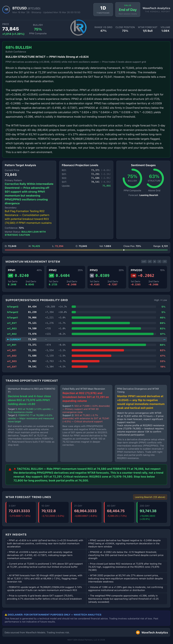This screenshot has width=173, height=644.
Task: Click the Upside 76,066 Fibonacci level
Action: [x=86, y=186]
